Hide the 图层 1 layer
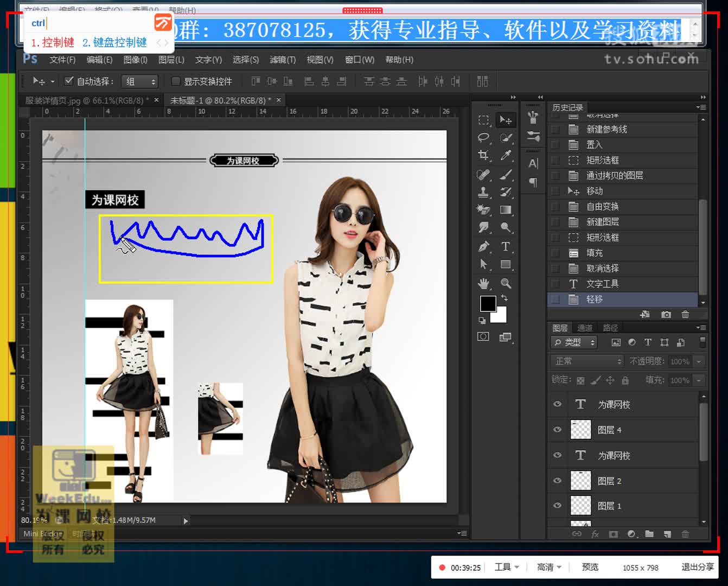 (x=557, y=506)
